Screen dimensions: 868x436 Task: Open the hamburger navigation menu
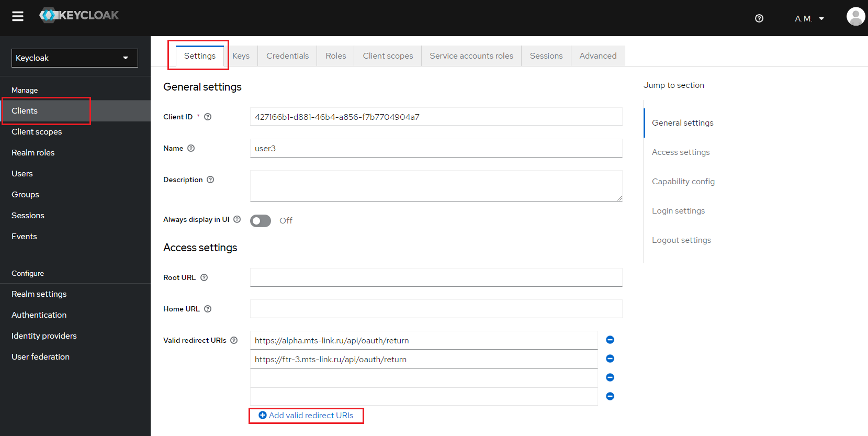coord(18,16)
